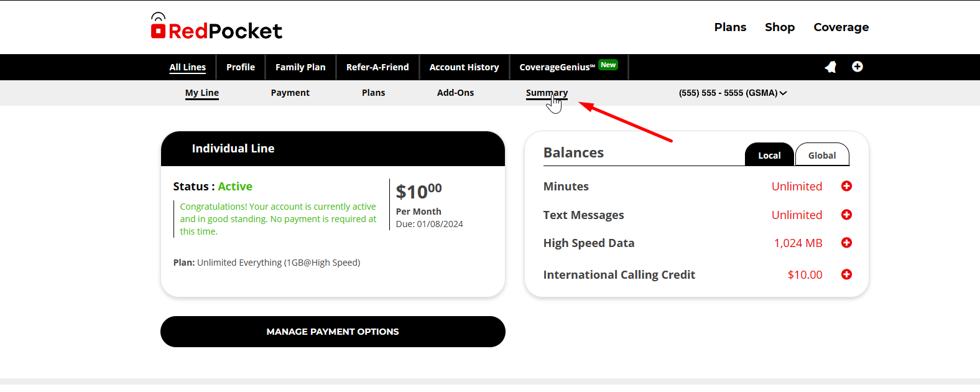Open CoverageGenius New feature
Image resolution: width=980 pixels, height=392 pixels.
pyautogui.click(x=568, y=67)
